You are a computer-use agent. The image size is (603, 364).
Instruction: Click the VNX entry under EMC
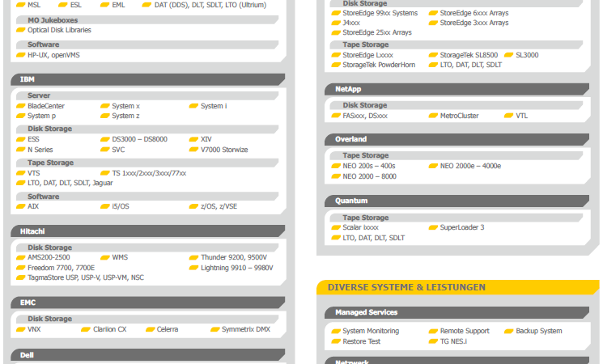point(34,329)
